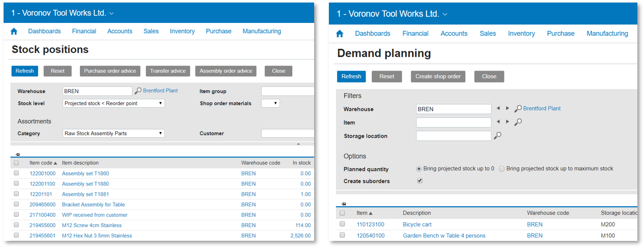This screenshot has height=247, width=644.
Task: Open the Inventory menu in Stock positions window
Action: coord(182,32)
